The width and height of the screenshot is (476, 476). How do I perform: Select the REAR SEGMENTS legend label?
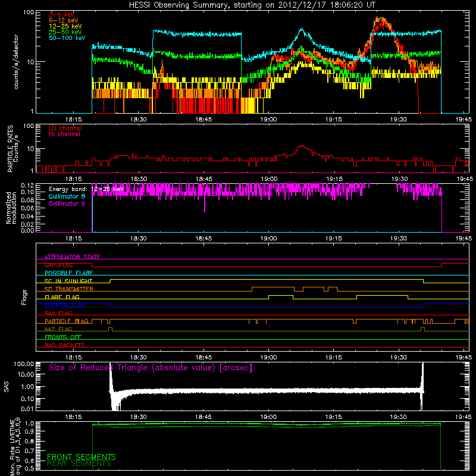click(x=79, y=464)
